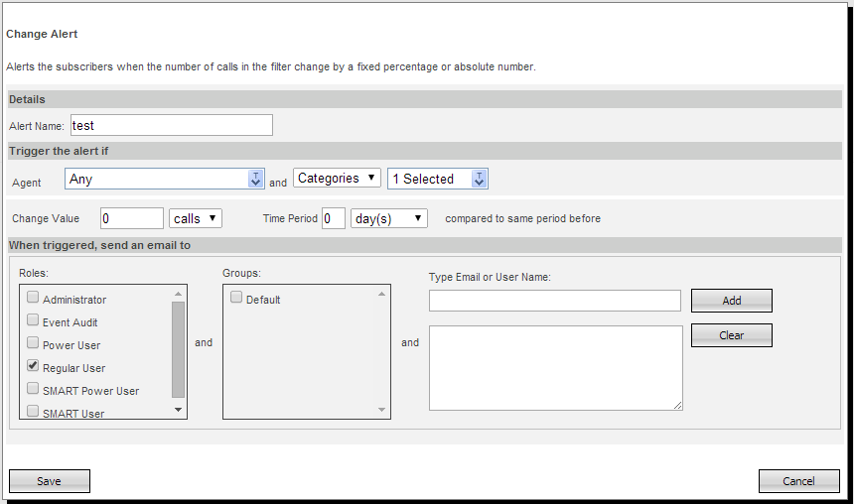Expand the calls unit dropdown
The image size is (854, 504).
pyautogui.click(x=195, y=218)
